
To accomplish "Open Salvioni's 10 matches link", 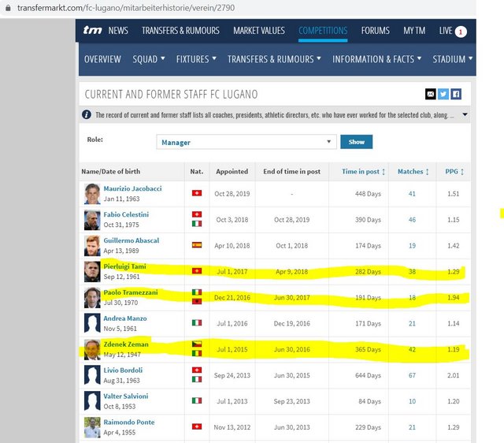I will coord(412,401).
